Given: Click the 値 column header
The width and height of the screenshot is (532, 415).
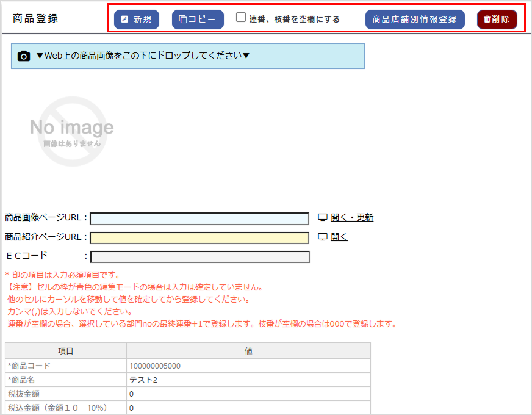Looking at the screenshot, I should [x=248, y=351].
